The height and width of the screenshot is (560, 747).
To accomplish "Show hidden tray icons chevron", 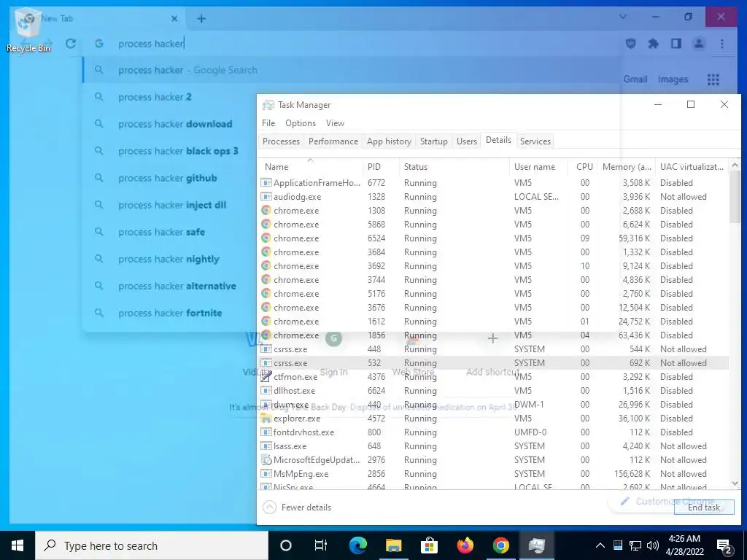I will coord(600,545).
